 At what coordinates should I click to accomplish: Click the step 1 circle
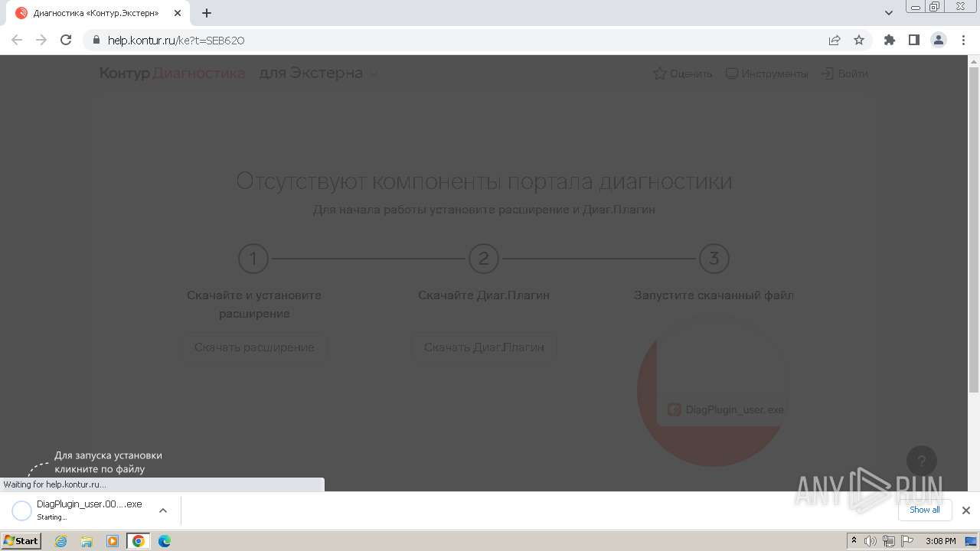253,259
